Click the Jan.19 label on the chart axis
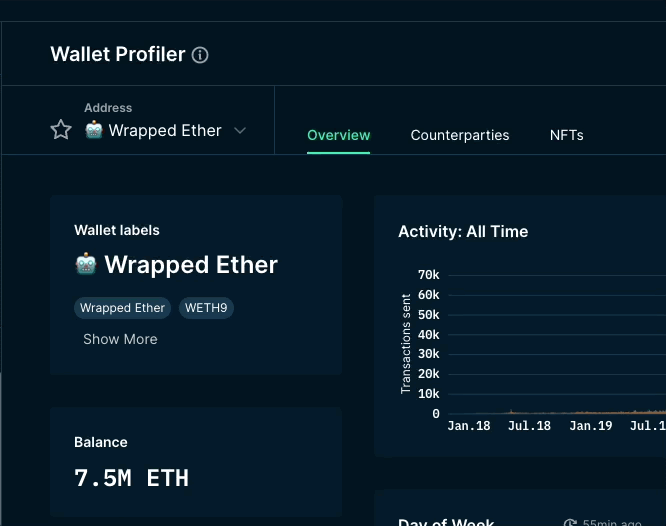The image size is (666, 526). [591, 426]
